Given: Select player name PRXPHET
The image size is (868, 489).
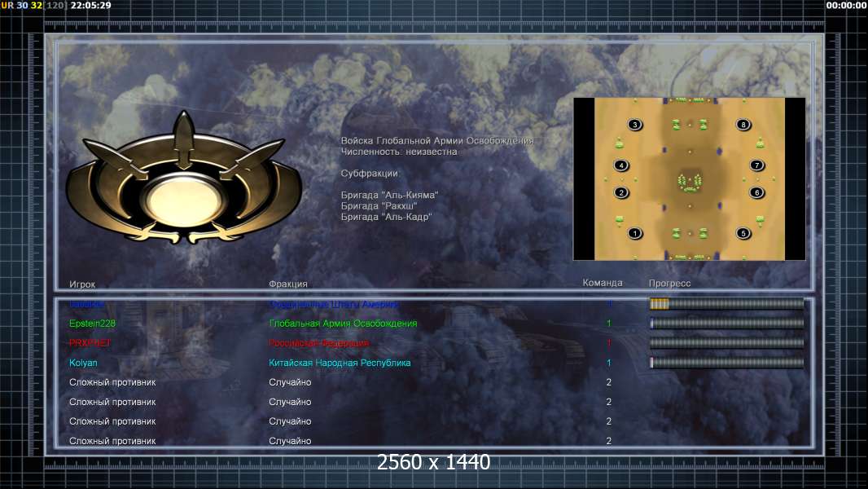Looking at the screenshot, I should [x=90, y=343].
